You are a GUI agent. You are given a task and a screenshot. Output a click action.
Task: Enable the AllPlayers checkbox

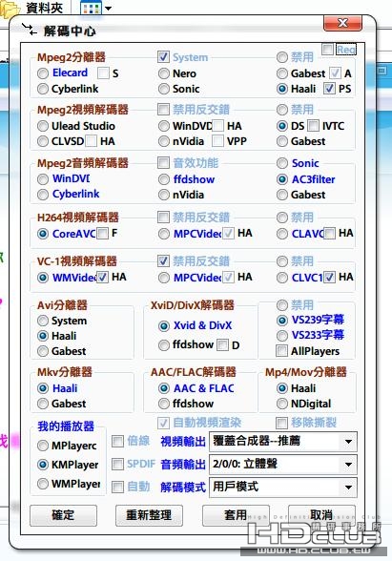click(282, 351)
